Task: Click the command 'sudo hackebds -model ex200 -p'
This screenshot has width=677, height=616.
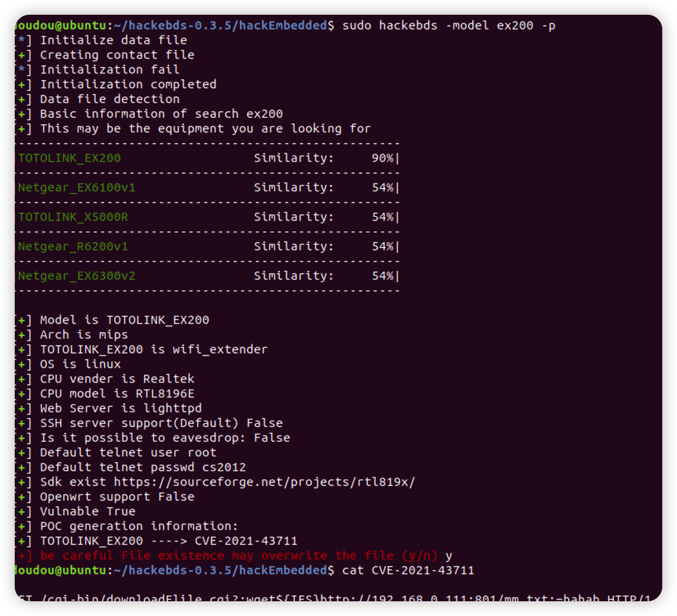Action: (x=449, y=26)
